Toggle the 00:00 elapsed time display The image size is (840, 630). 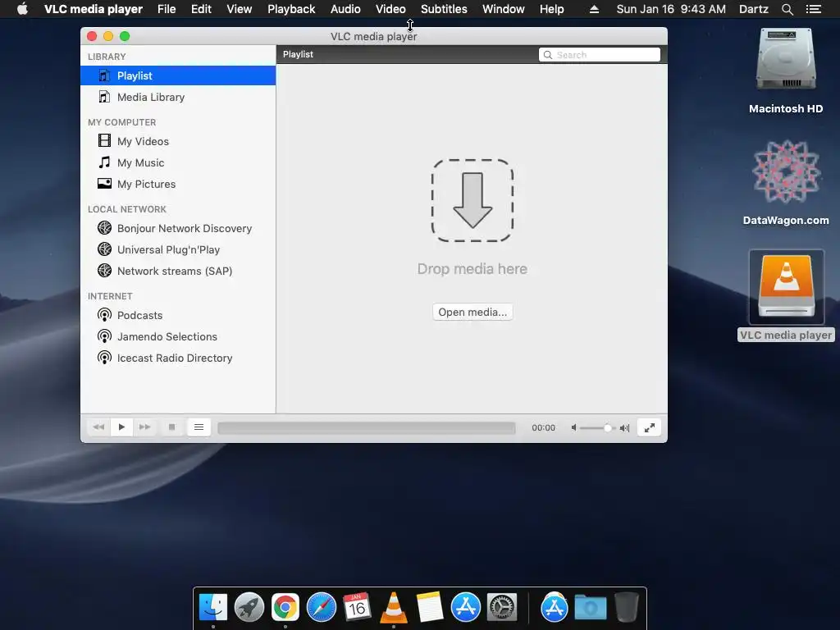543,427
